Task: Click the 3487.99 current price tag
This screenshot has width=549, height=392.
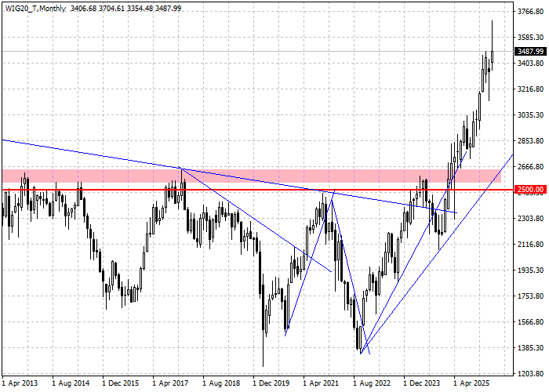Action: coord(530,51)
